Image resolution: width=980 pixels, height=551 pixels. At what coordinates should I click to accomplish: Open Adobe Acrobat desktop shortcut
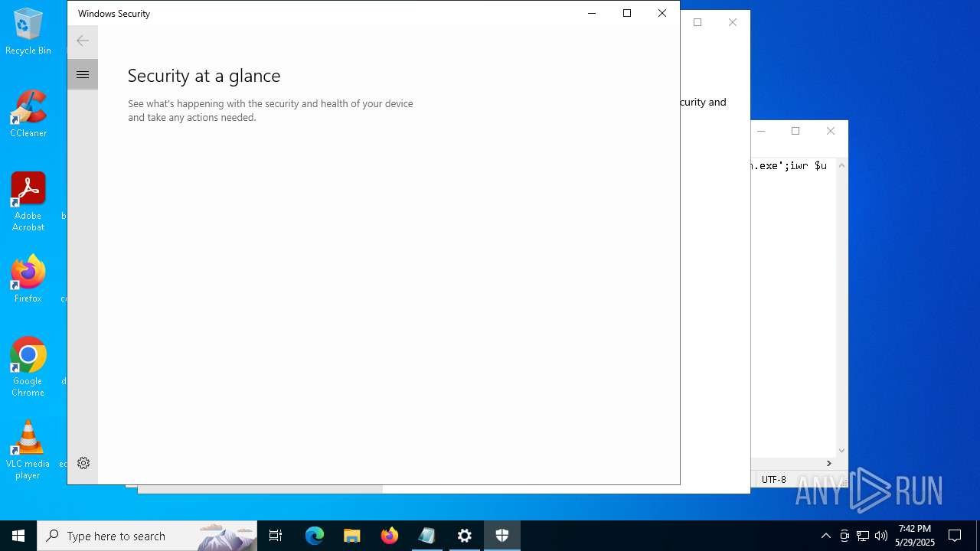28,202
